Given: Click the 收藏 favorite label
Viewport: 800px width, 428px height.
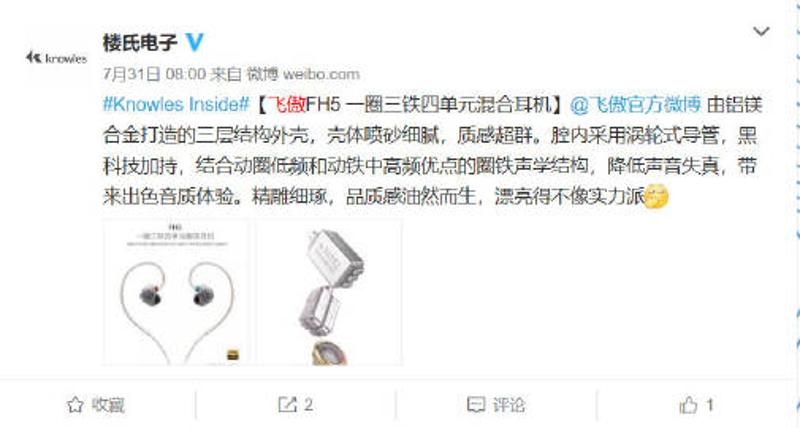Looking at the screenshot, I should (108, 405).
